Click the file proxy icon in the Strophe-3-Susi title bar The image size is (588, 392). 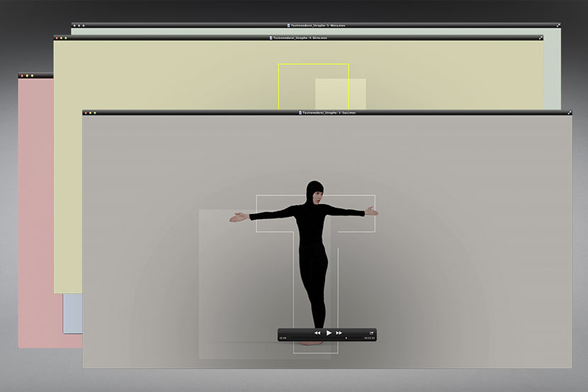click(x=300, y=112)
